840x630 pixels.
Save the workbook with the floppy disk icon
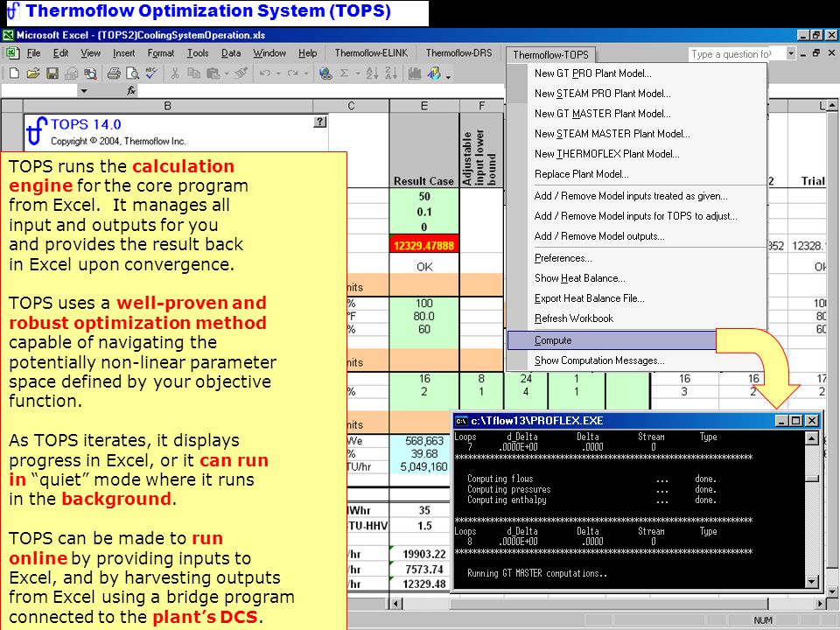tap(52, 73)
